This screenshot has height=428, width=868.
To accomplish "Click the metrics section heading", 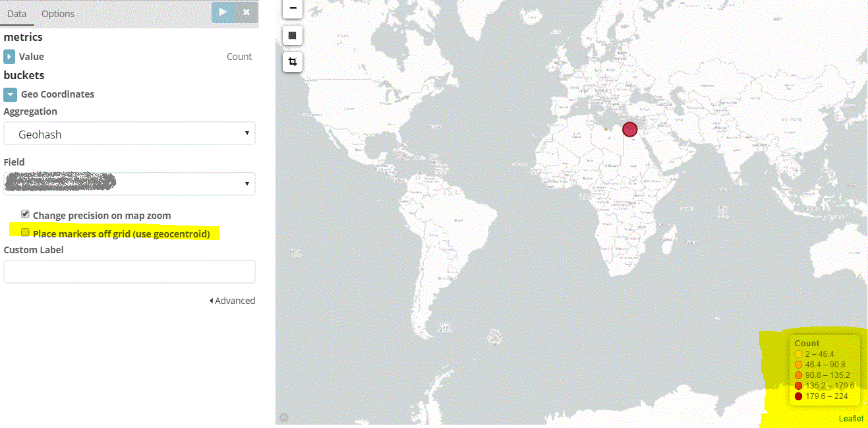I will tap(23, 37).
